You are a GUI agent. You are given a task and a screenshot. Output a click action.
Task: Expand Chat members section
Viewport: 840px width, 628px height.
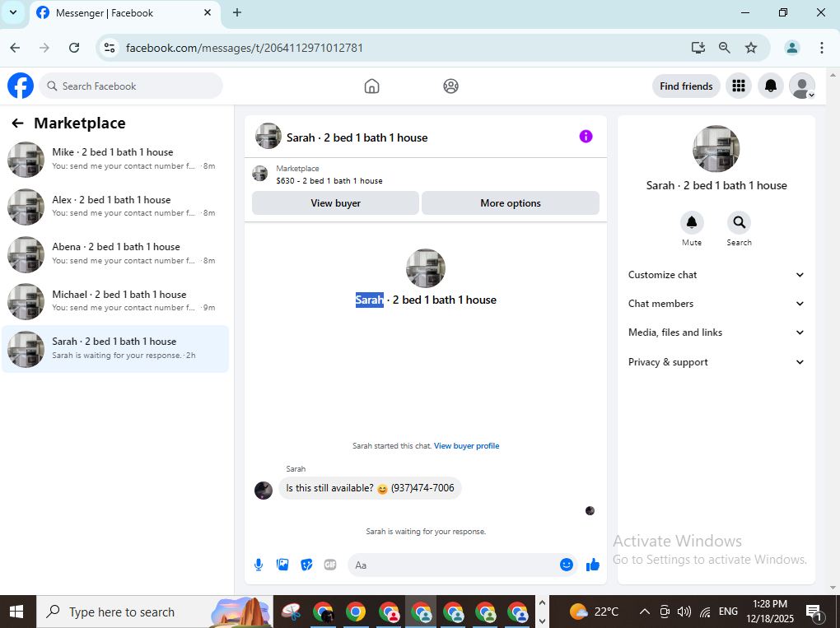coord(716,304)
